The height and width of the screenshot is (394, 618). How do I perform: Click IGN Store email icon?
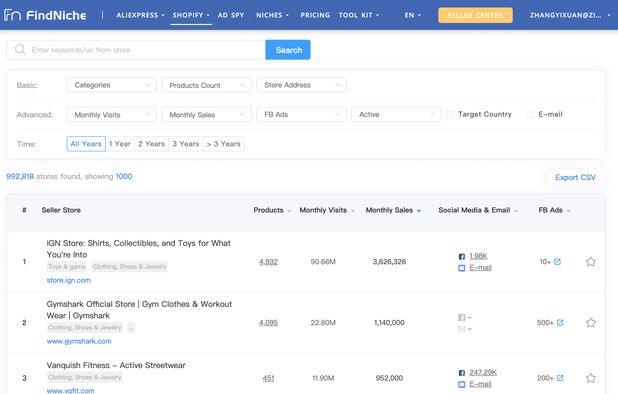[x=462, y=268]
